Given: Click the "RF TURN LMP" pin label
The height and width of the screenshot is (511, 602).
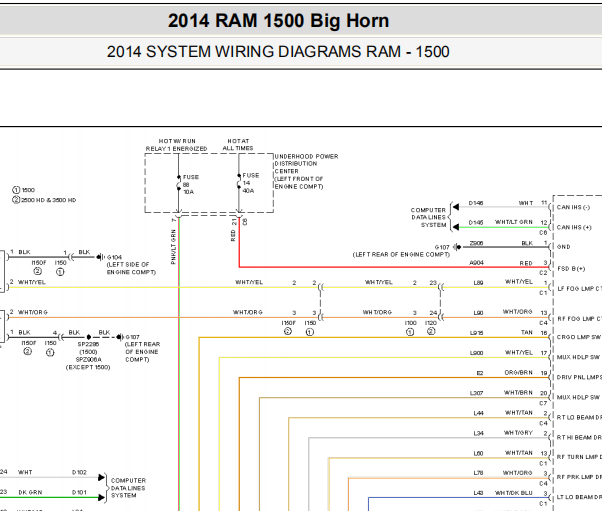Looking at the screenshot, I should pyautogui.click(x=577, y=457).
